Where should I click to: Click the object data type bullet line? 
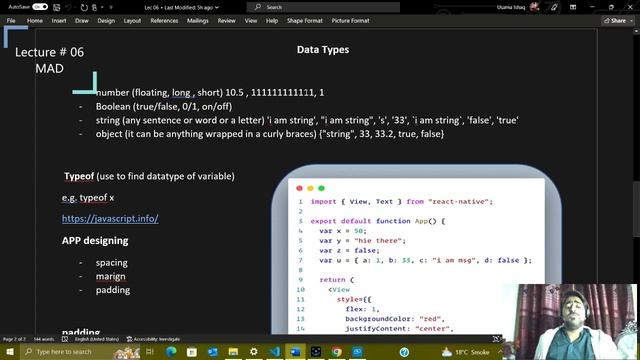[270, 134]
